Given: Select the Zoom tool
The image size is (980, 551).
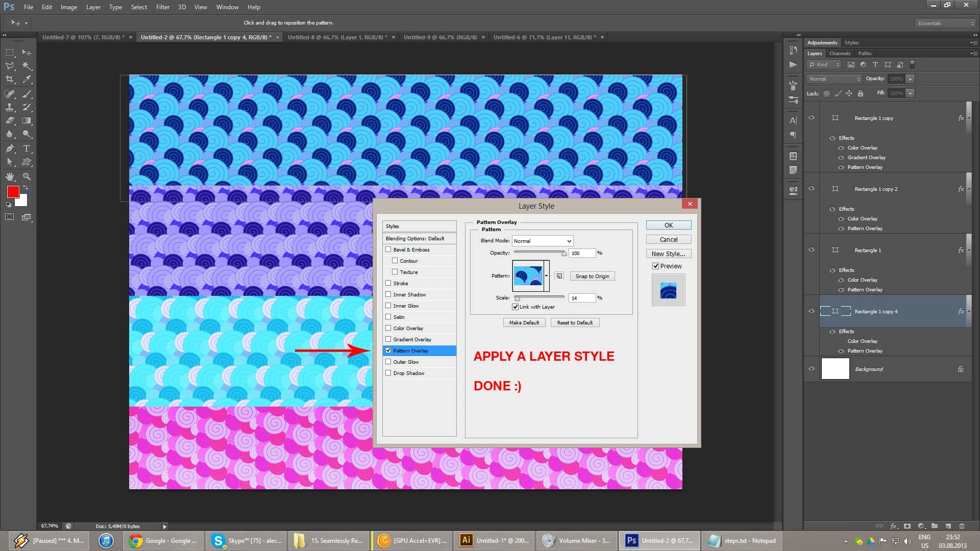Looking at the screenshot, I should click(x=27, y=177).
